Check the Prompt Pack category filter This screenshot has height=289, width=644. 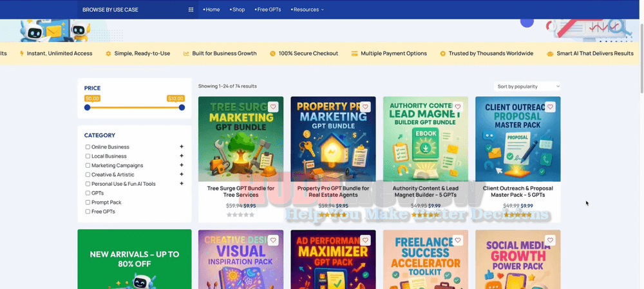(x=88, y=203)
